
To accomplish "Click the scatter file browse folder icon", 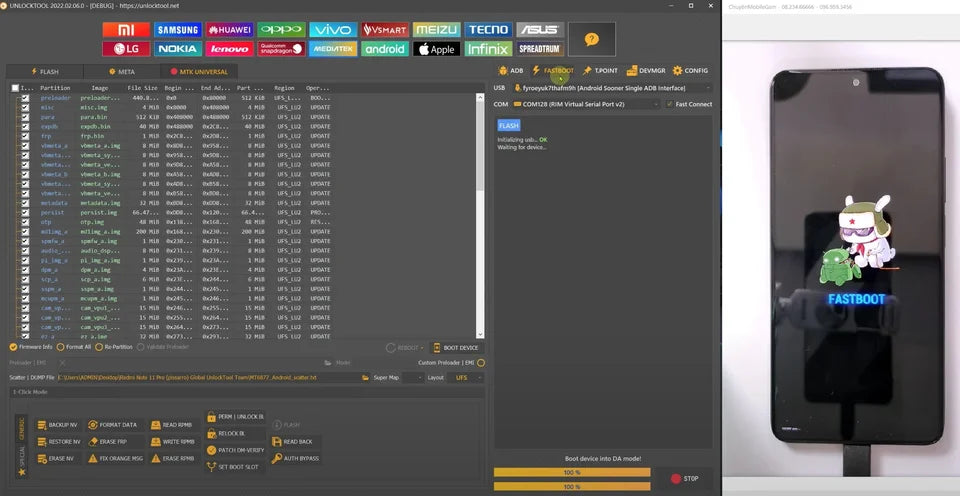I will [x=364, y=378].
